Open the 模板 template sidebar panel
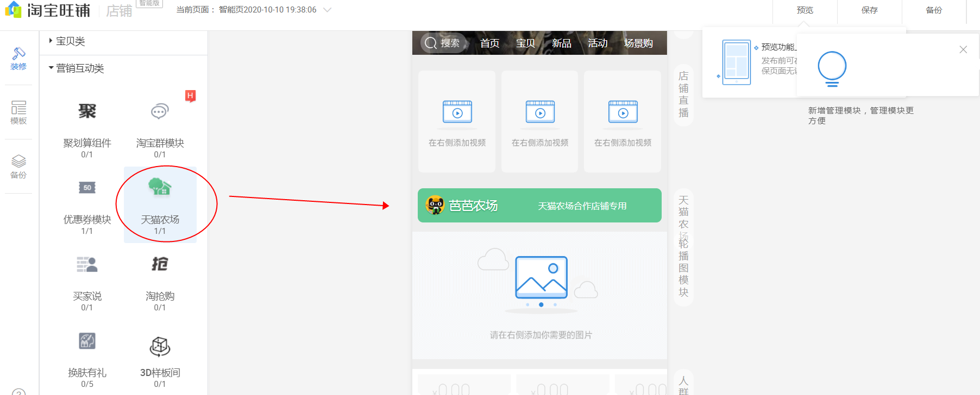Image resolution: width=980 pixels, height=395 pixels. tap(18, 113)
